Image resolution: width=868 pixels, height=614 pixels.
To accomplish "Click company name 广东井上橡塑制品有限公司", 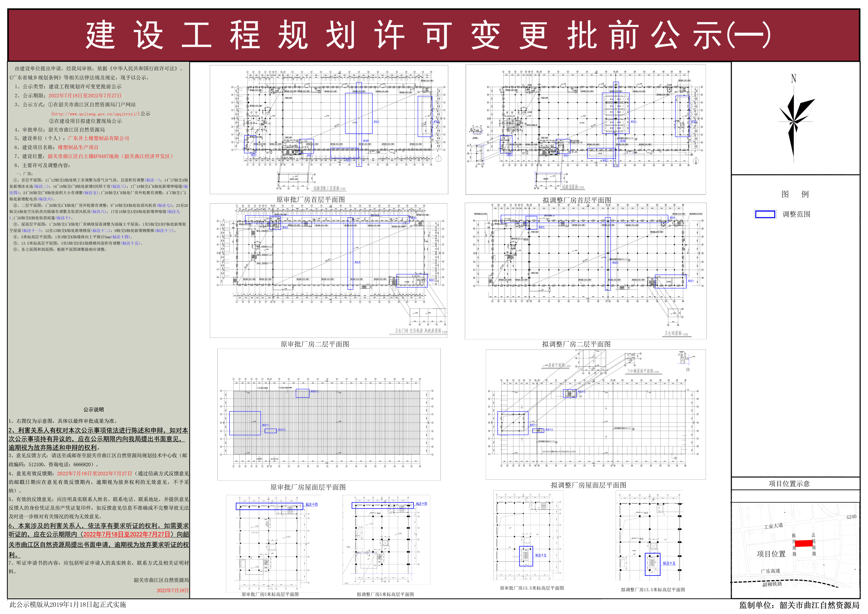I will point(98,138).
